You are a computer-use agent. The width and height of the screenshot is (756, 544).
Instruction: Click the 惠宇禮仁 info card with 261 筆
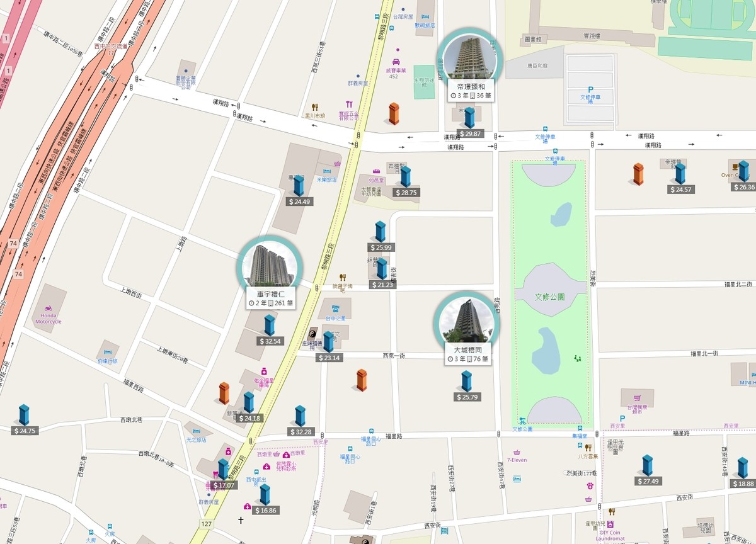pyautogui.click(x=271, y=298)
